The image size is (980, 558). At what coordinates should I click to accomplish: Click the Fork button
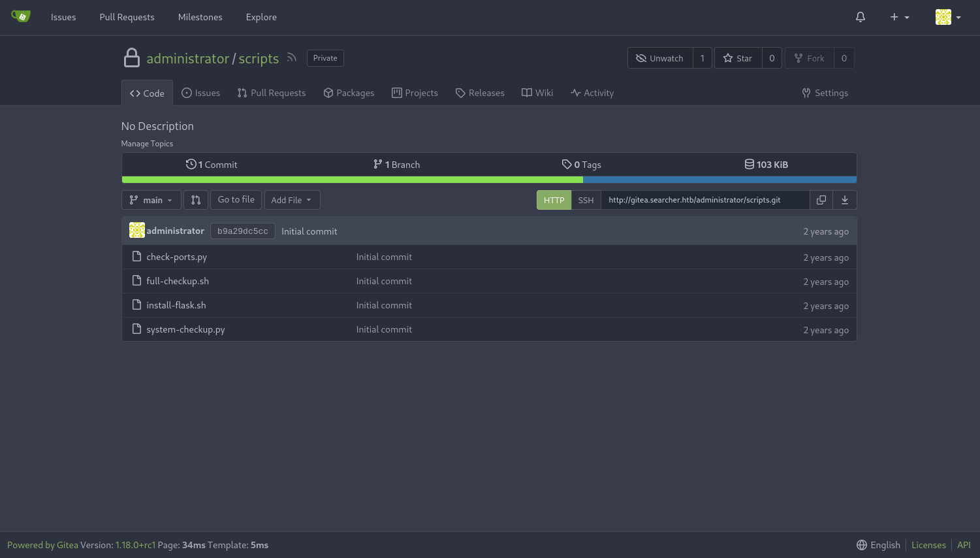810,58
